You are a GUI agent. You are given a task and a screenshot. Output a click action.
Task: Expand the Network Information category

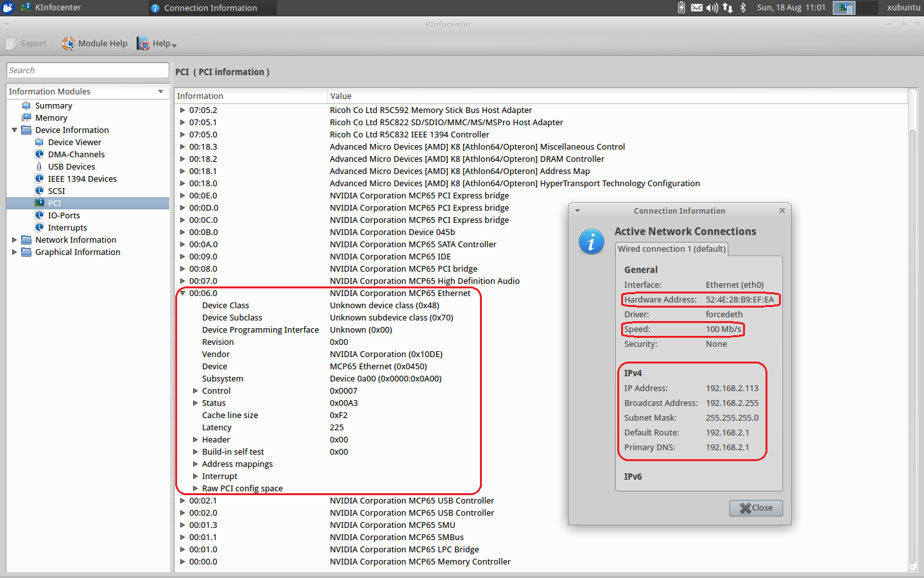(14, 240)
